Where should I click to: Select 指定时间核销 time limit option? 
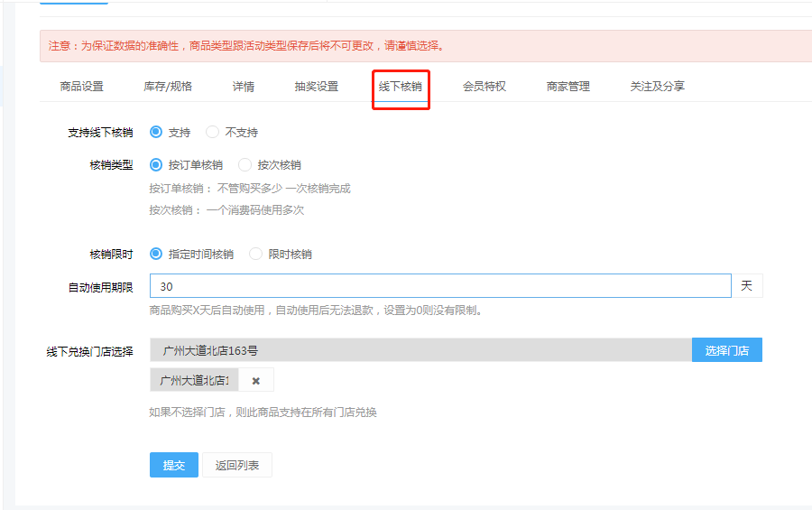[156, 254]
